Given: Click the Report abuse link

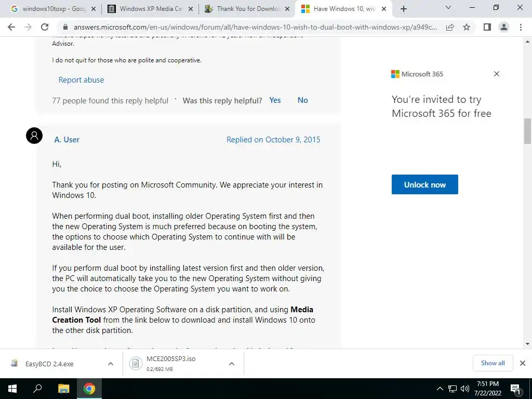Looking at the screenshot, I should pos(81,79).
